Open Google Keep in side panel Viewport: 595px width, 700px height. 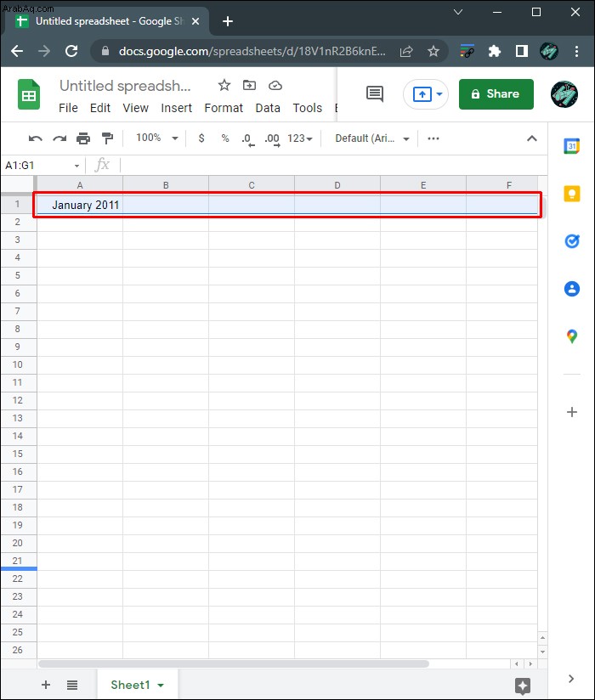click(572, 194)
